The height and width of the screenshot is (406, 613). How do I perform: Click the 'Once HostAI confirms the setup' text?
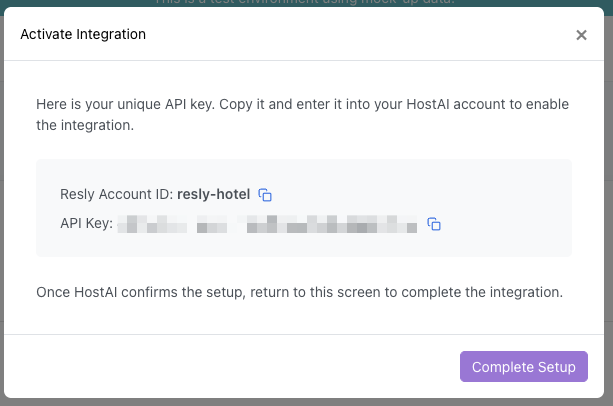click(299, 292)
